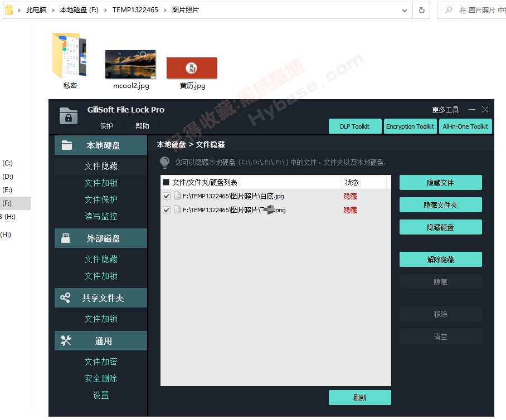Minimize the GiliSoft File Lock Pro window

(x=472, y=110)
